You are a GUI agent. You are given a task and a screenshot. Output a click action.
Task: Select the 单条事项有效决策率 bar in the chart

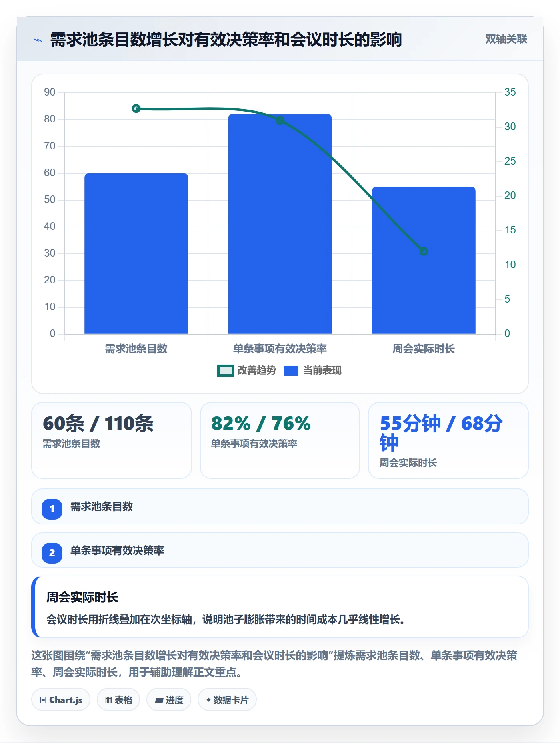tap(280, 224)
